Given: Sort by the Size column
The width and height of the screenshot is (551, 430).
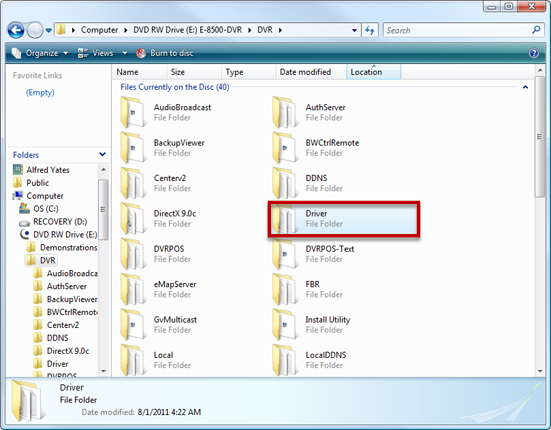Looking at the screenshot, I should (194, 72).
